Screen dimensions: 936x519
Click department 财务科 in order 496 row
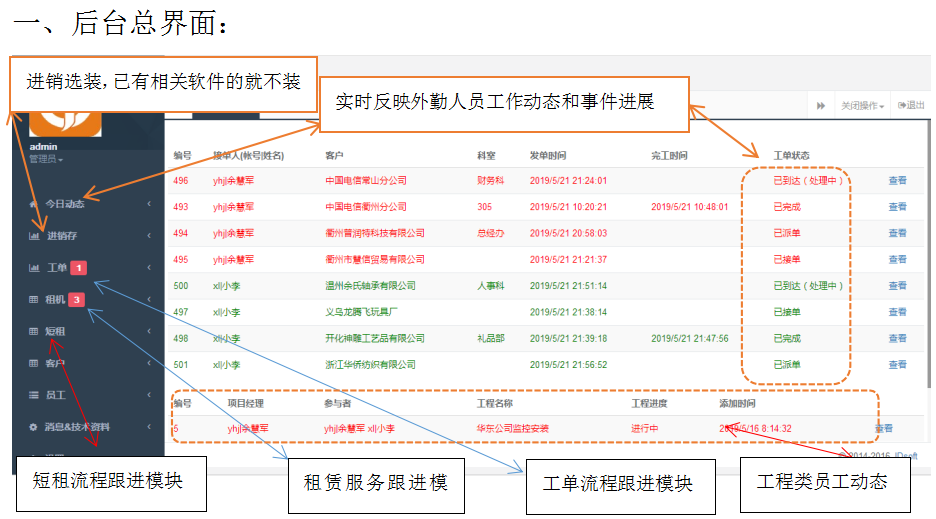click(x=491, y=180)
